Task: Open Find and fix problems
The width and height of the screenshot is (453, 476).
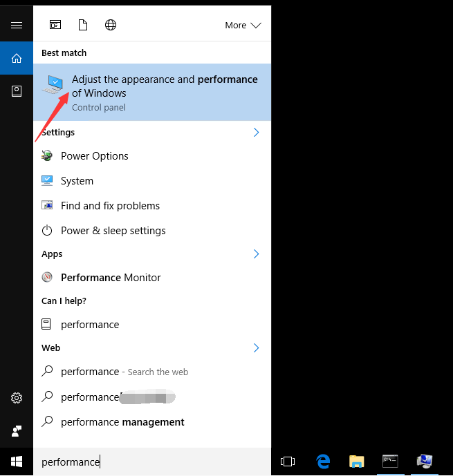Action: coord(110,206)
